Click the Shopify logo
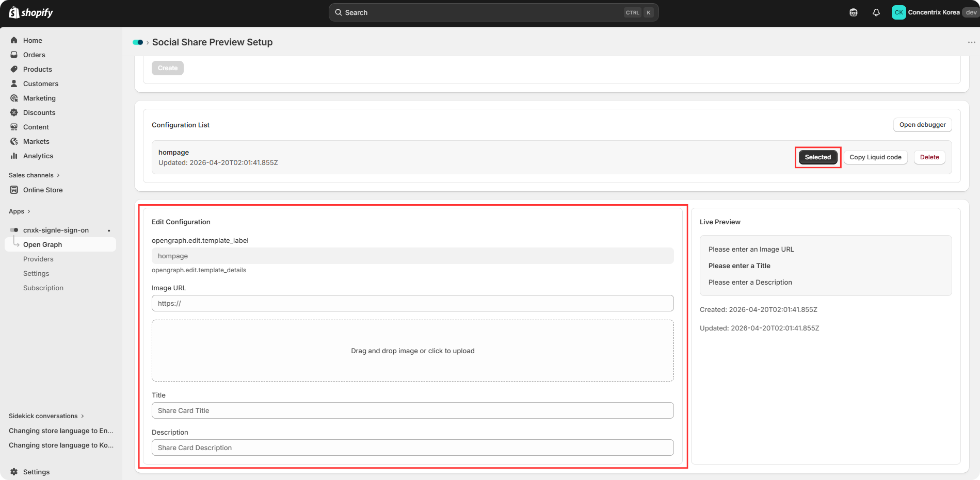Screen dimensions: 980x480 (x=31, y=12)
